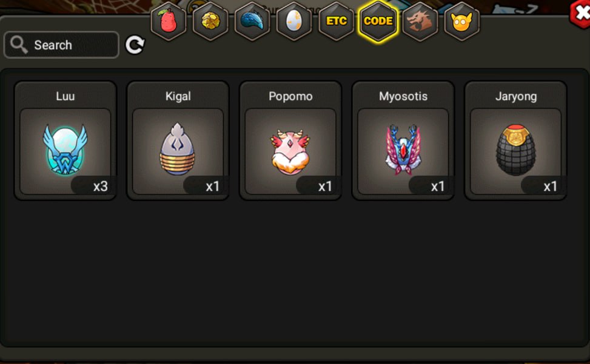The width and height of the screenshot is (590, 364).
Task: Click the x3 quantity badge on Luu
Action: click(94, 185)
